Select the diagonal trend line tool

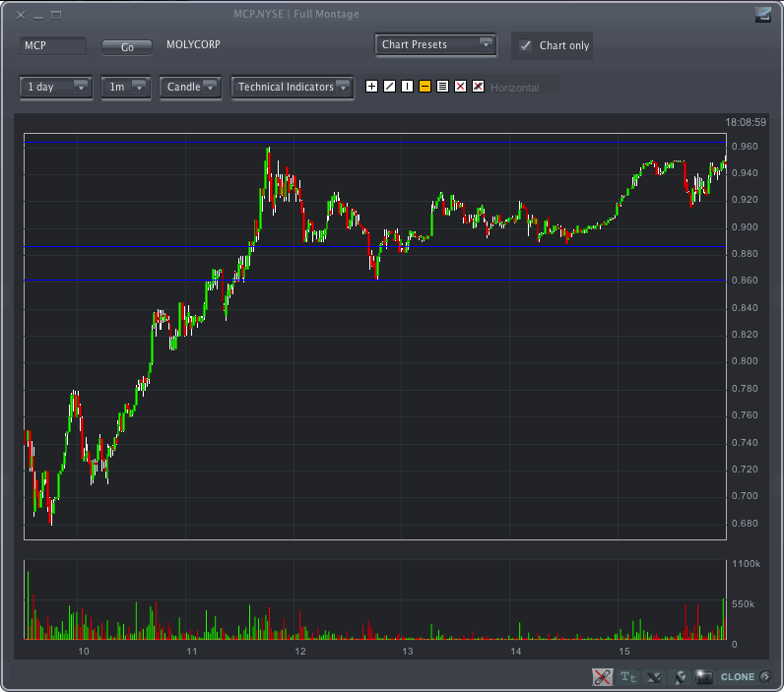(x=389, y=87)
